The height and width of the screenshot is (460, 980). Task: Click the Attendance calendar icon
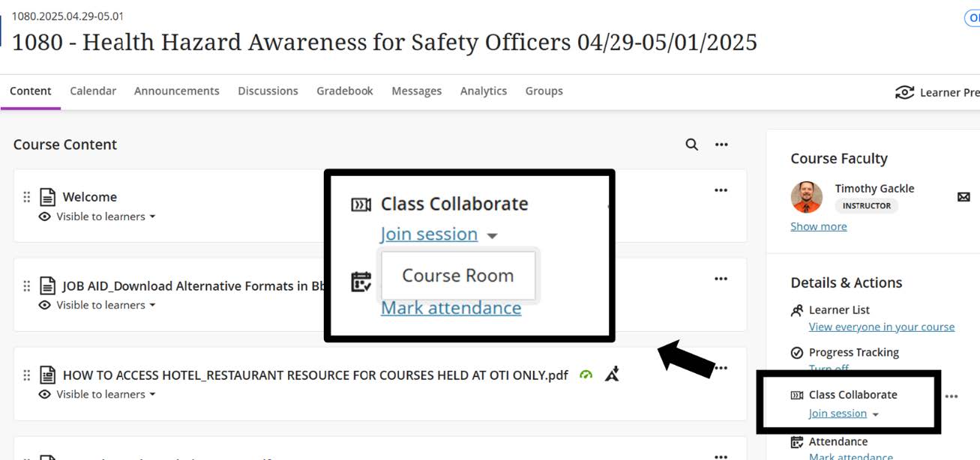coord(798,441)
